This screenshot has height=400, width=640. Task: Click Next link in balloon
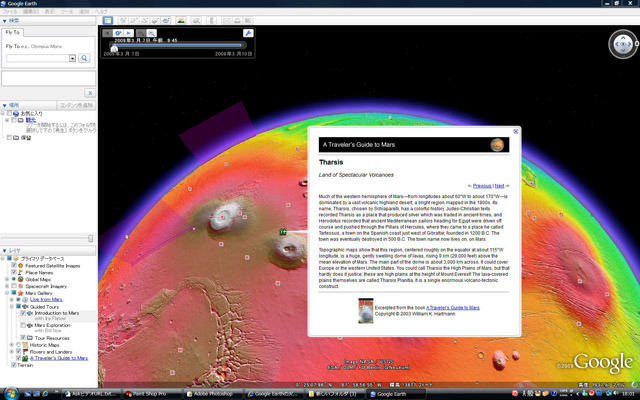[500, 186]
